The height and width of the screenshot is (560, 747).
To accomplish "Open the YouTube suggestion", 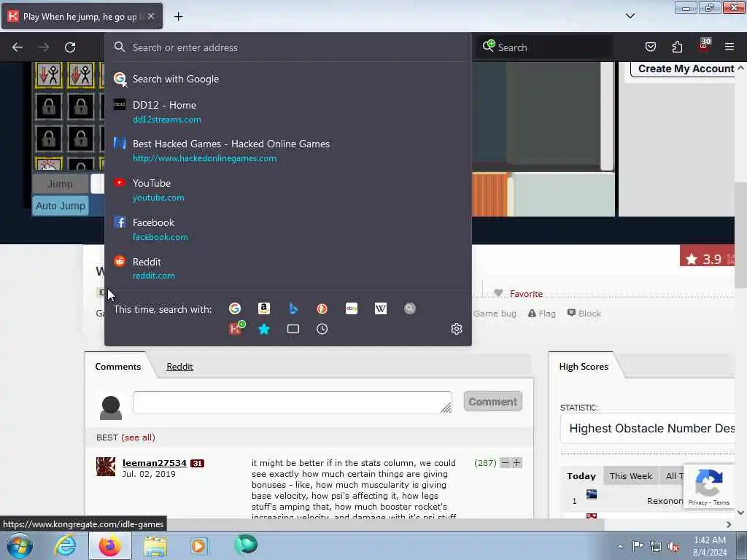I will 287,190.
